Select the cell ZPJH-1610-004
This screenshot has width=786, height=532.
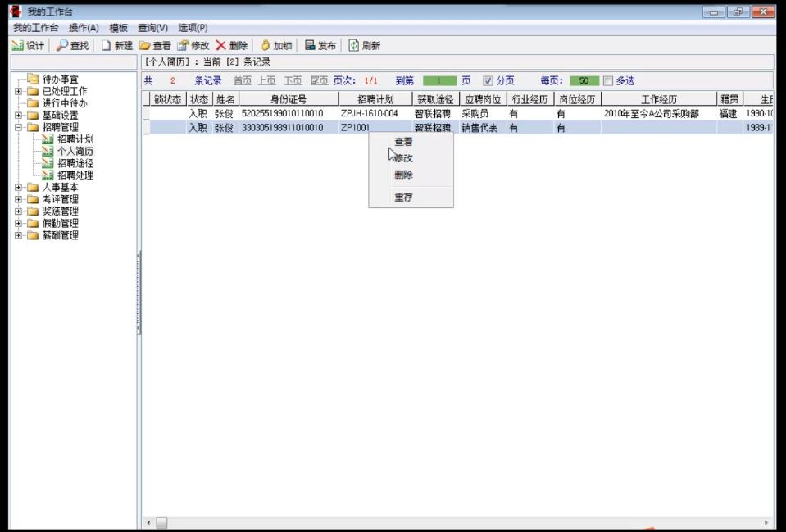pyautogui.click(x=375, y=114)
